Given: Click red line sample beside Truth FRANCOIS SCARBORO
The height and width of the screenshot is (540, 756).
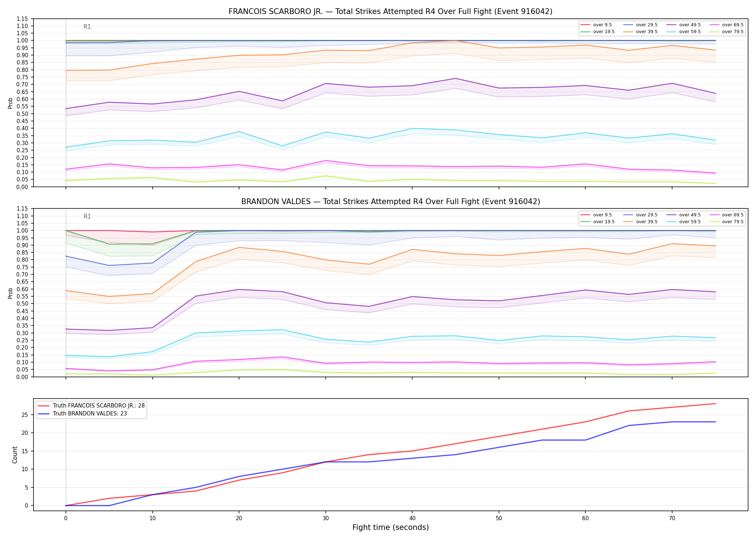Looking at the screenshot, I should (44, 406).
